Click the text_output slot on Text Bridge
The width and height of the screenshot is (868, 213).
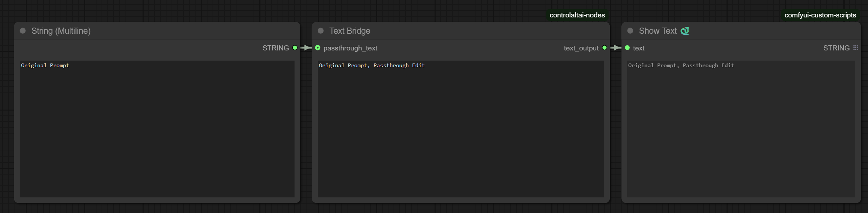click(x=604, y=48)
